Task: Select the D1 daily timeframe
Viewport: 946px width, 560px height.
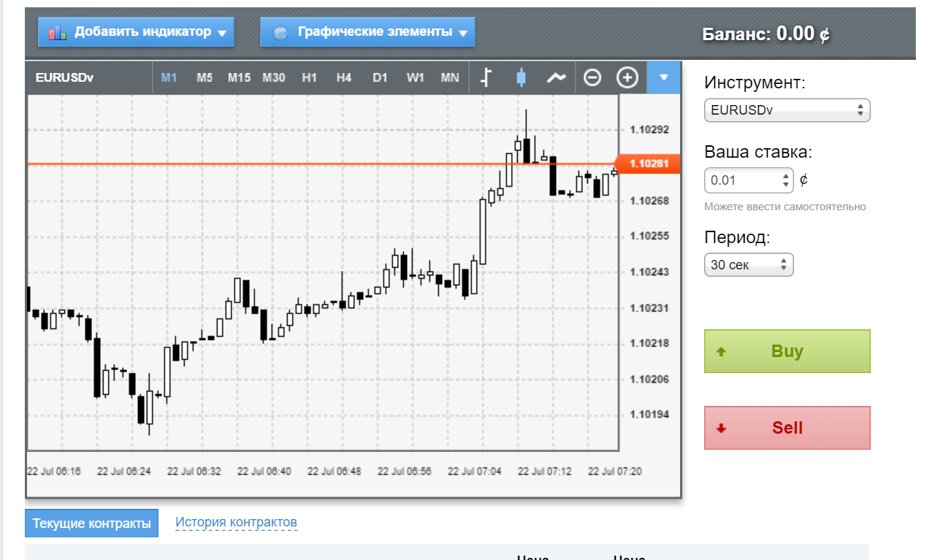Action: pyautogui.click(x=380, y=77)
